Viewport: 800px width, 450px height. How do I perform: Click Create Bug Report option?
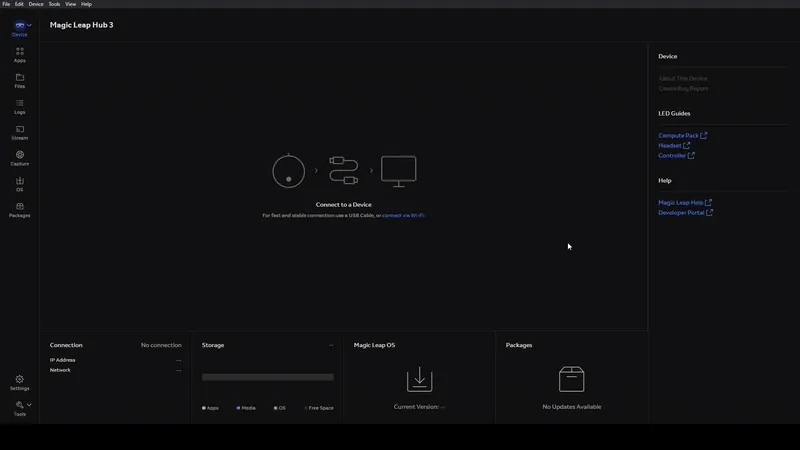(x=683, y=88)
